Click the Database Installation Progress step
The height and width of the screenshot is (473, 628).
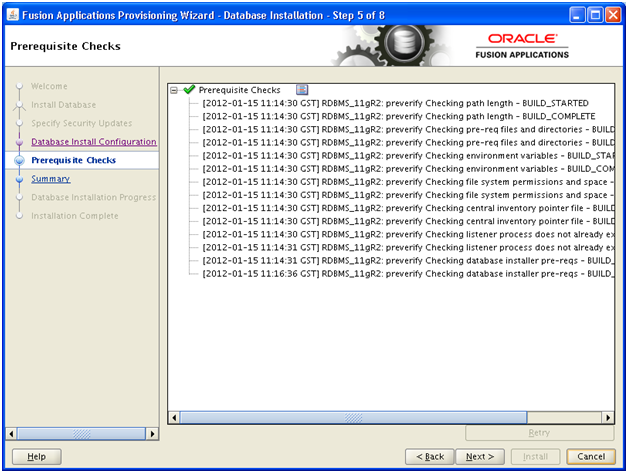click(94, 197)
